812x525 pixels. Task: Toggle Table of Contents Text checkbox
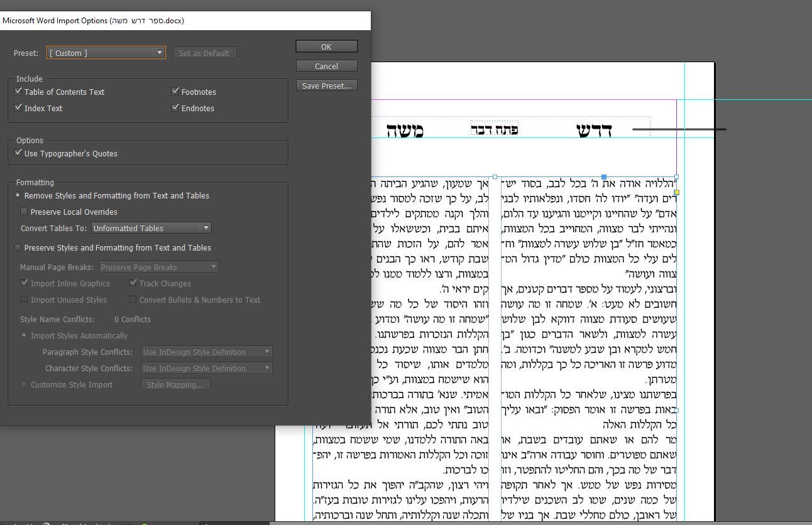coord(18,92)
